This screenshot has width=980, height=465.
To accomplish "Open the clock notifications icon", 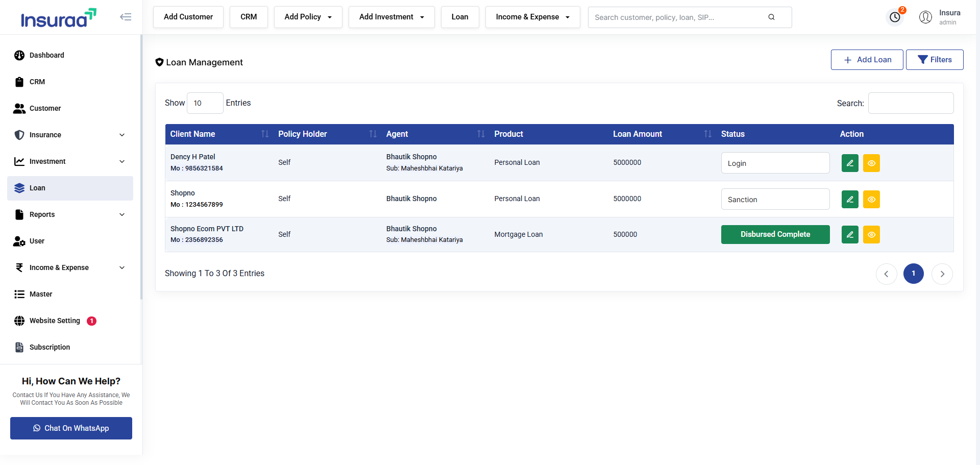I will tap(895, 17).
